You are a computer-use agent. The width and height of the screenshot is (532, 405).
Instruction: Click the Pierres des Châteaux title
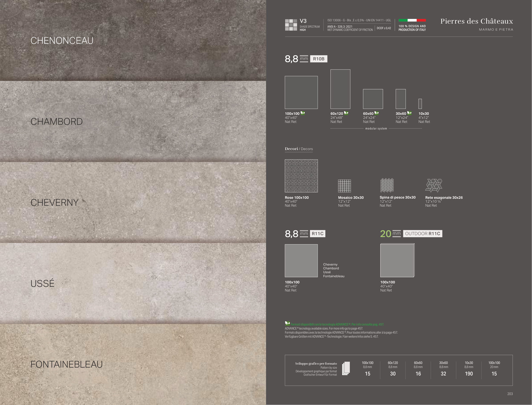pyautogui.click(x=476, y=21)
